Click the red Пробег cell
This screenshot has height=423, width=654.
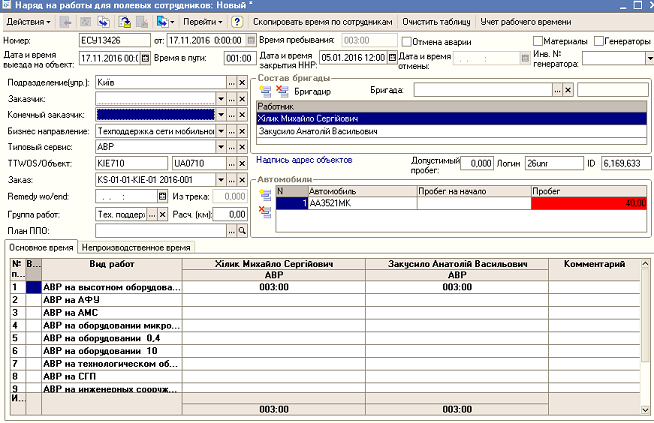pyautogui.click(x=587, y=203)
